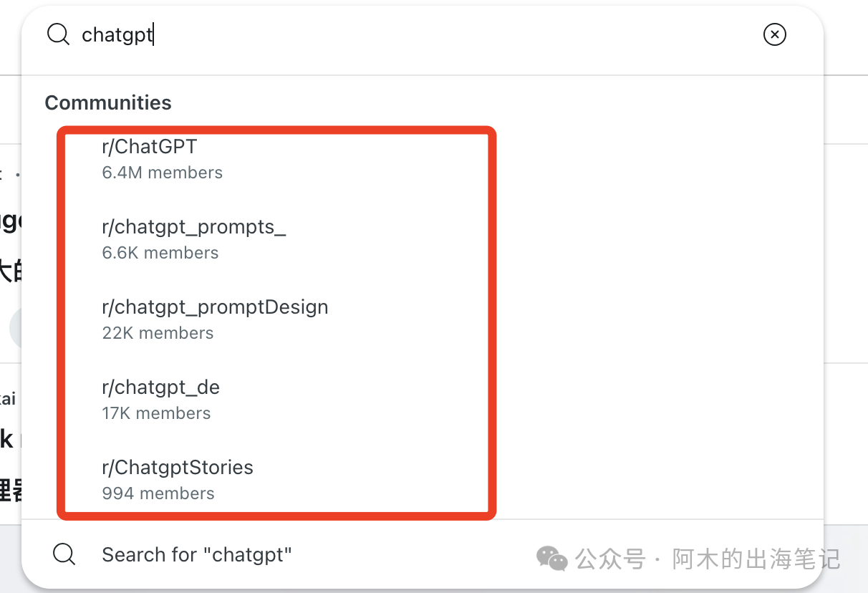868x593 pixels.
Task: Go to the r/chatgpt_de community
Action: pos(161,387)
